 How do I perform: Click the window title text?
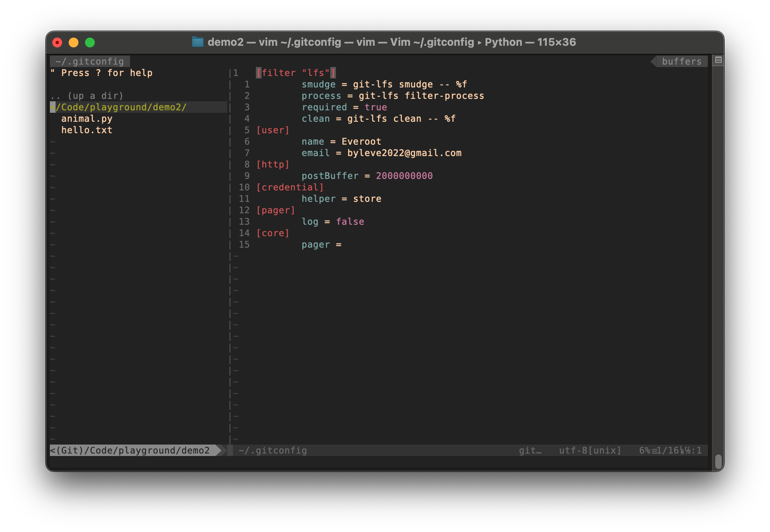click(392, 42)
